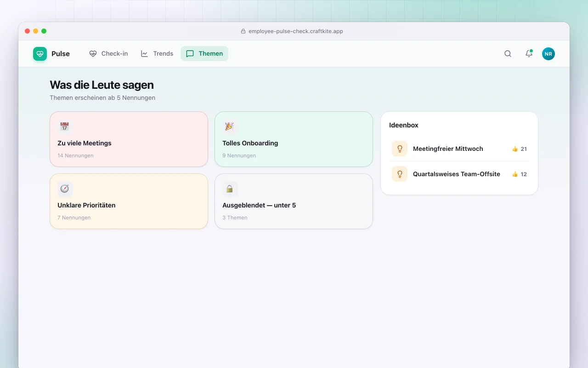588x368 pixels.
Task: Open the Ausgeblendet — unter 5 title
Action: click(x=259, y=205)
